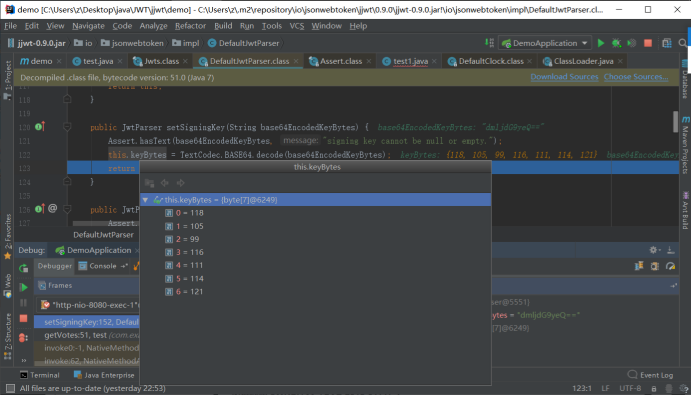Run DemoApplication with the green play icon

click(x=601, y=43)
